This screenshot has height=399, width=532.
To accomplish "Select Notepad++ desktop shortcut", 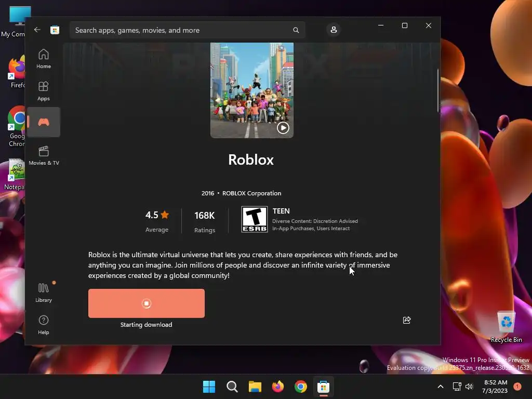I will point(15,175).
